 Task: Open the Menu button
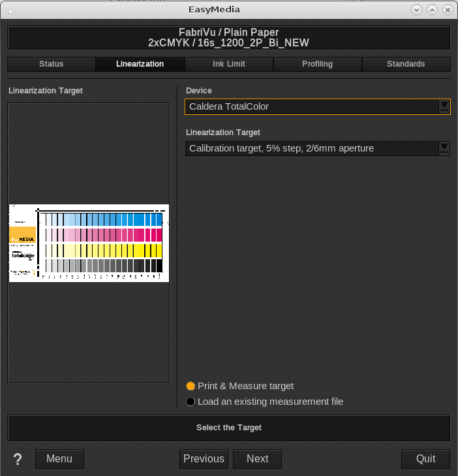click(x=59, y=459)
